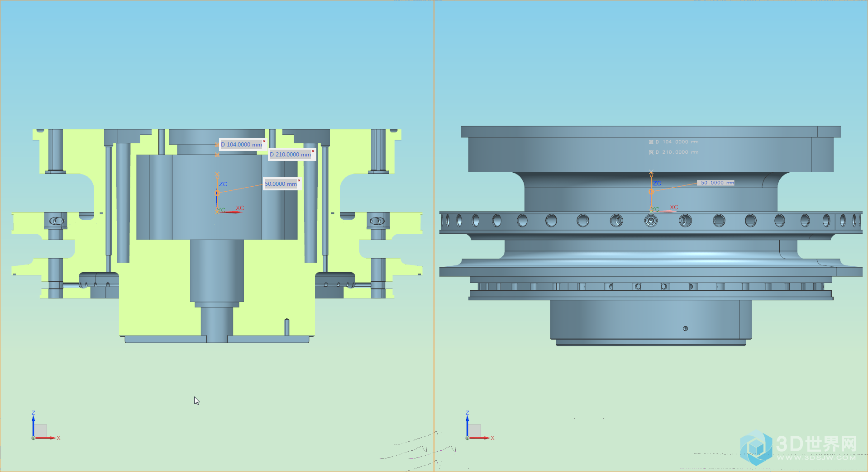This screenshot has height=472, width=868.
Task: Select the orange circle drag handle in left view
Action: [x=217, y=193]
